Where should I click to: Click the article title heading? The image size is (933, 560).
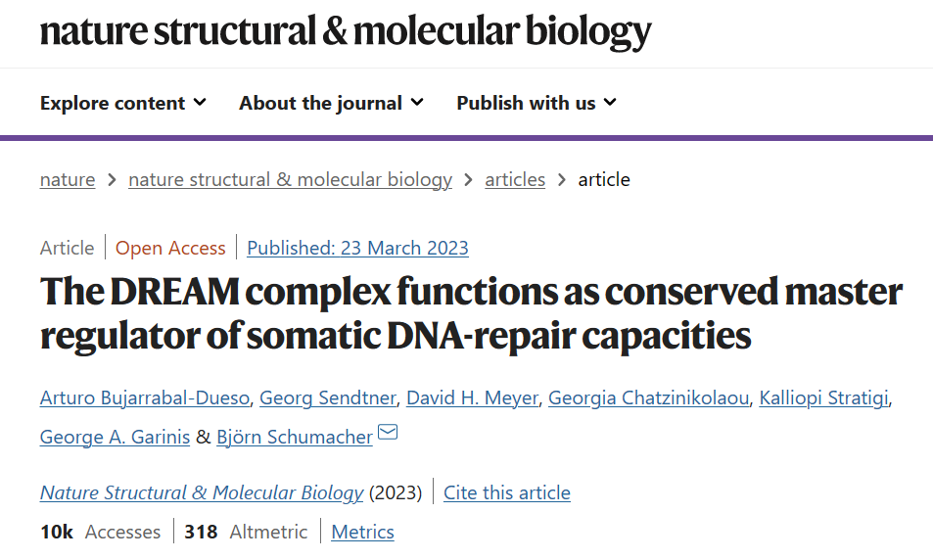(471, 313)
